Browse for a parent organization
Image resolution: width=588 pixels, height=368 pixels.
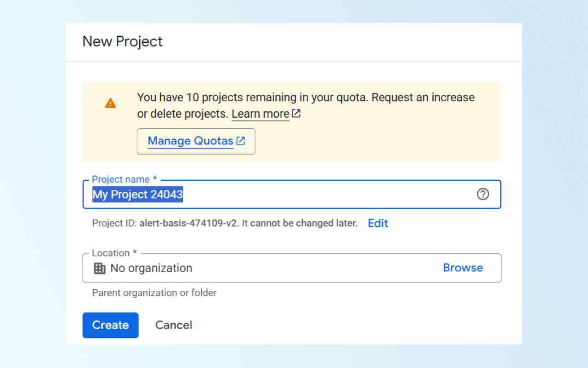click(463, 268)
